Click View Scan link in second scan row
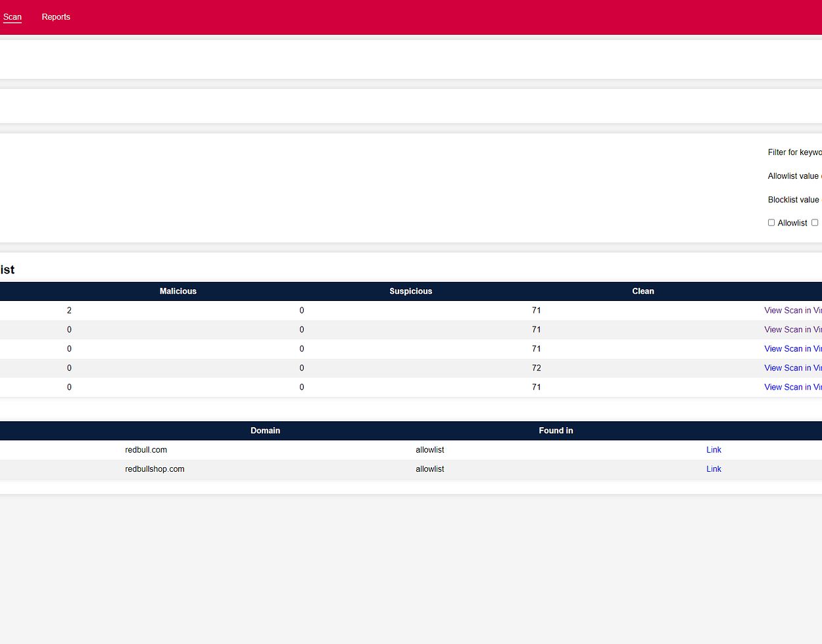The width and height of the screenshot is (822, 644). 792,329
